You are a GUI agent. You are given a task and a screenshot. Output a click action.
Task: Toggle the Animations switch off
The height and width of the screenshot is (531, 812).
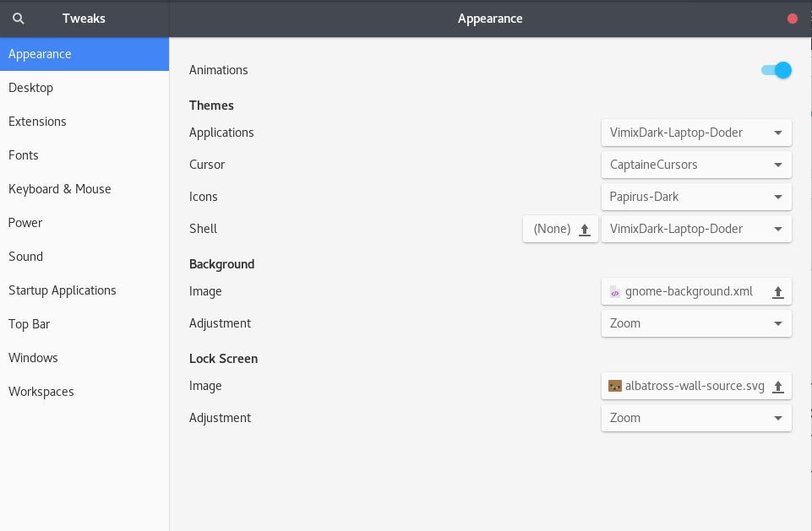[x=776, y=70]
